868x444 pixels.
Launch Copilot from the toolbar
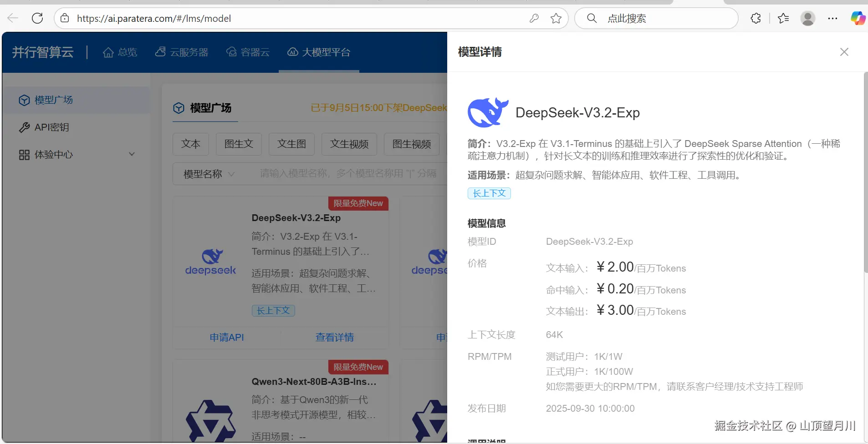coord(858,18)
